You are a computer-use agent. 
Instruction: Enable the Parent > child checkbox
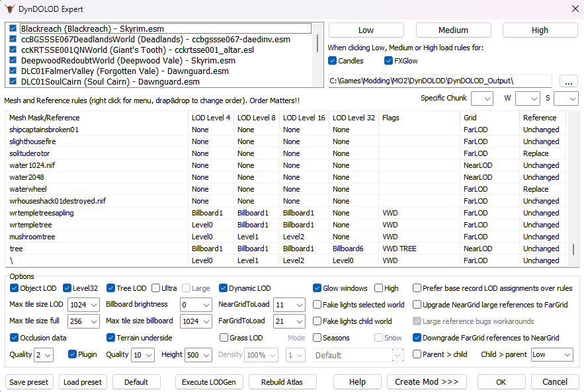(x=417, y=354)
